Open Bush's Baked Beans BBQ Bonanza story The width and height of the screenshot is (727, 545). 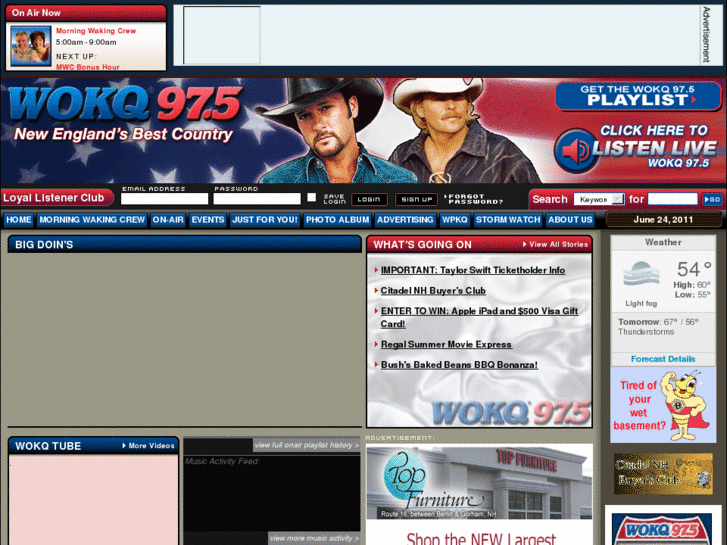[459, 365]
